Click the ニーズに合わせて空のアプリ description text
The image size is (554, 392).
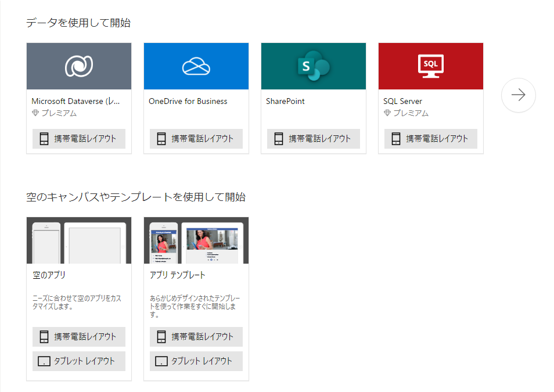[x=77, y=302]
